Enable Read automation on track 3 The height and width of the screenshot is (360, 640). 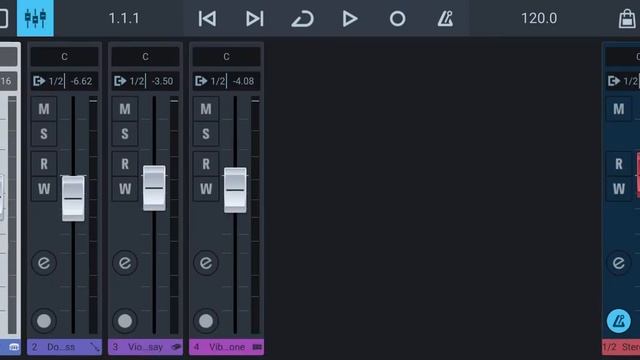pos(125,164)
